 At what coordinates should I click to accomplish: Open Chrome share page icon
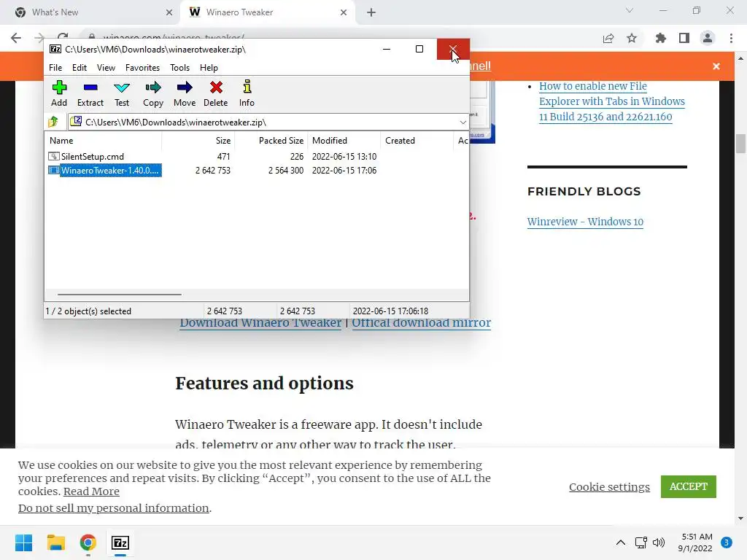coord(608,38)
